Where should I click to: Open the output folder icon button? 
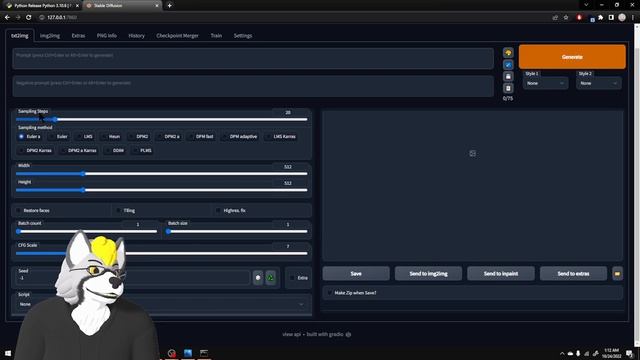[x=617, y=273]
